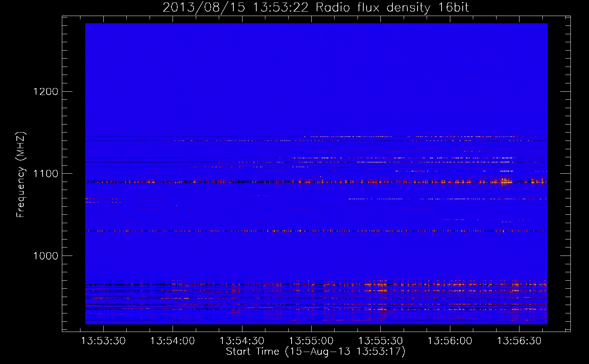This screenshot has height=364, width=589.
Task: Click the 13:54:00 time tick label
Action: click(x=173, y=341)
